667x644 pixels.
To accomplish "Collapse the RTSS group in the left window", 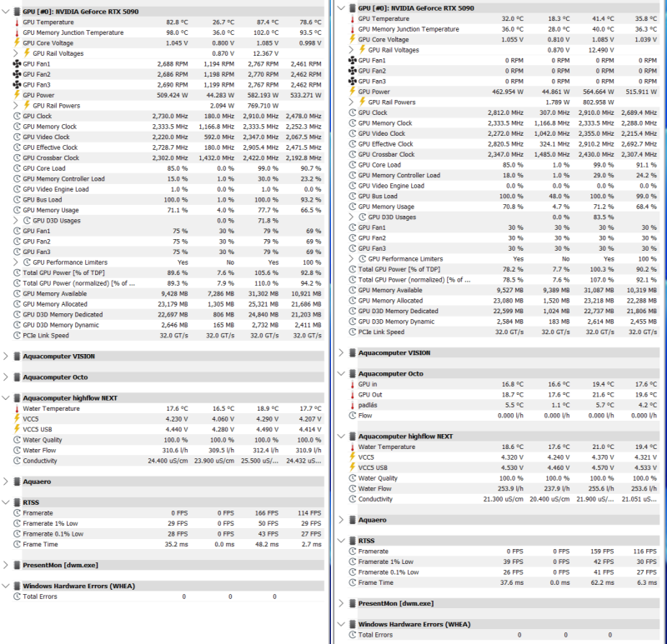I will [x=6, y=502].
